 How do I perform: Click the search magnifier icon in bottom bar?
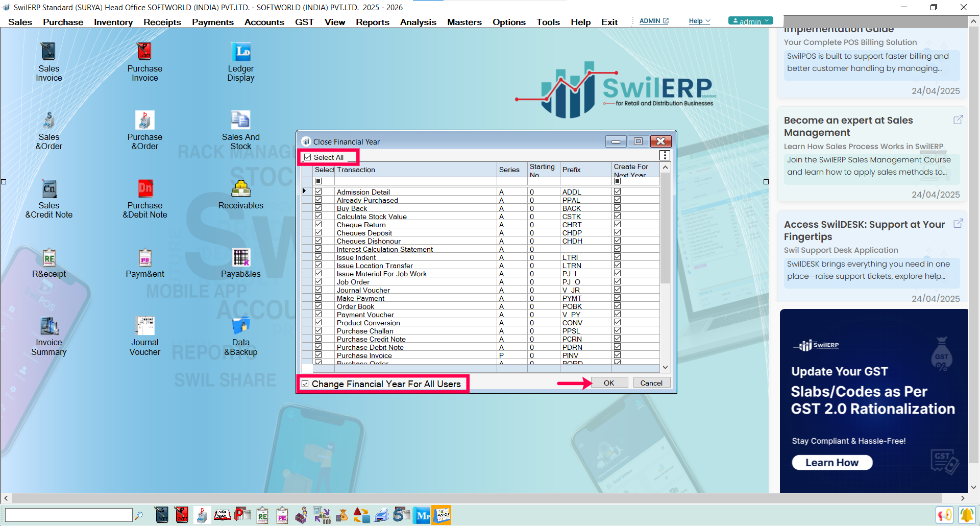pyautogui.click(x=139, y=516)
